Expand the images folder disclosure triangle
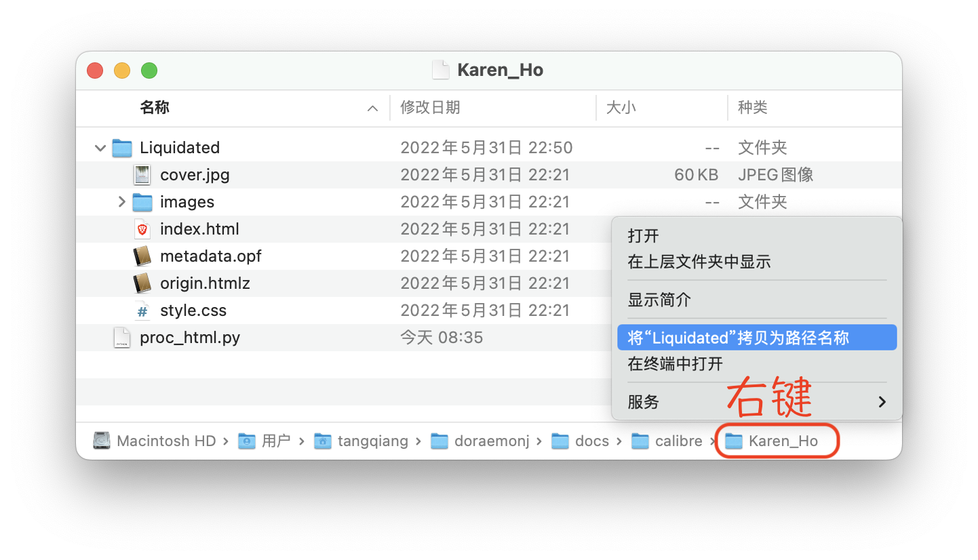Screen dimensions: 978x560 [x=121, y=201]
